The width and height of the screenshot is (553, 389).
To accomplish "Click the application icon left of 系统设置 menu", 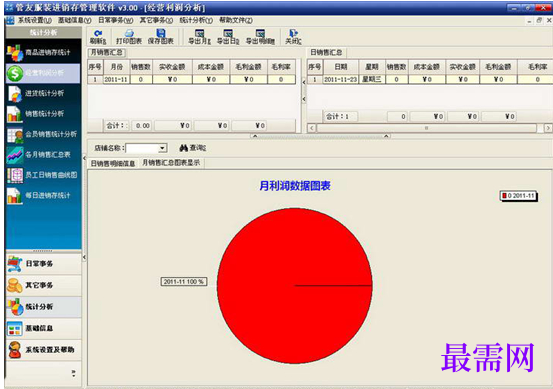I will [x=10, y=20].
